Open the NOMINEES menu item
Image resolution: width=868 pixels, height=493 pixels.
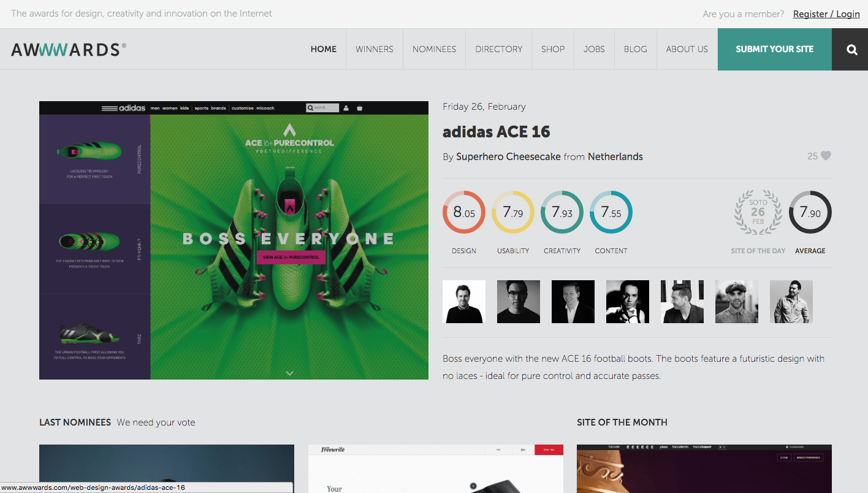[x=434, y=49]
